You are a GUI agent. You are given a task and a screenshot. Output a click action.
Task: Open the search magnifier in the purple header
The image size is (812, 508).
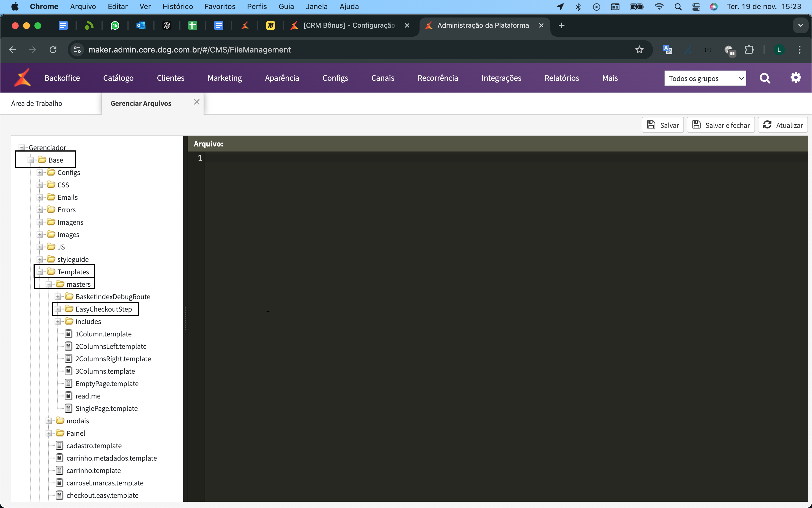765,78
